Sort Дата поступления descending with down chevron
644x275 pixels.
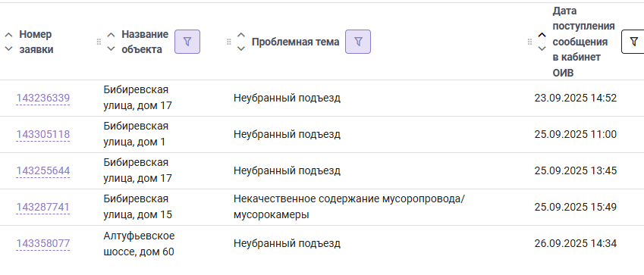click(x=542, y=48)
